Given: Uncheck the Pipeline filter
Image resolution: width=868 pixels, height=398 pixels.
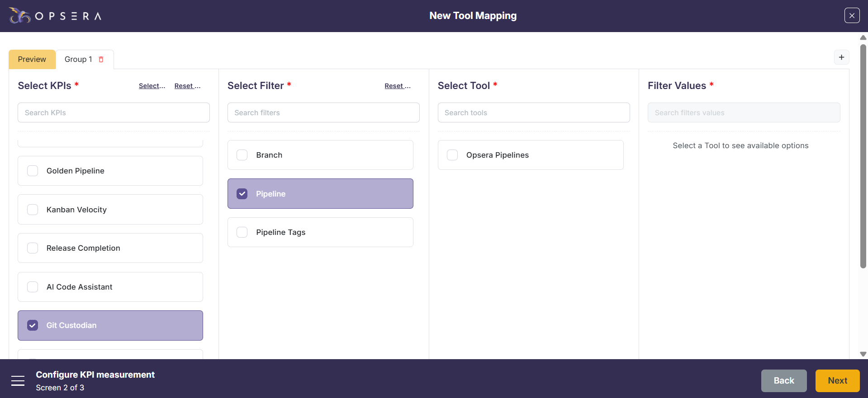Looking at the screenshot, I should pos(242,194).
